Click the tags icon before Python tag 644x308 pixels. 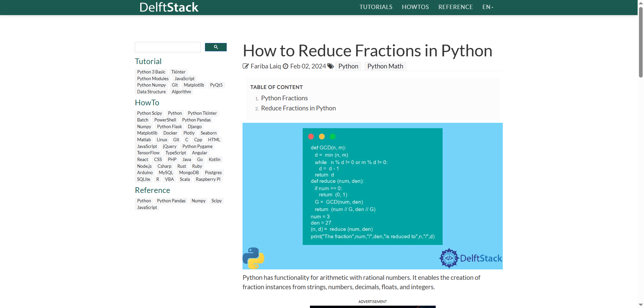[331, 66]
